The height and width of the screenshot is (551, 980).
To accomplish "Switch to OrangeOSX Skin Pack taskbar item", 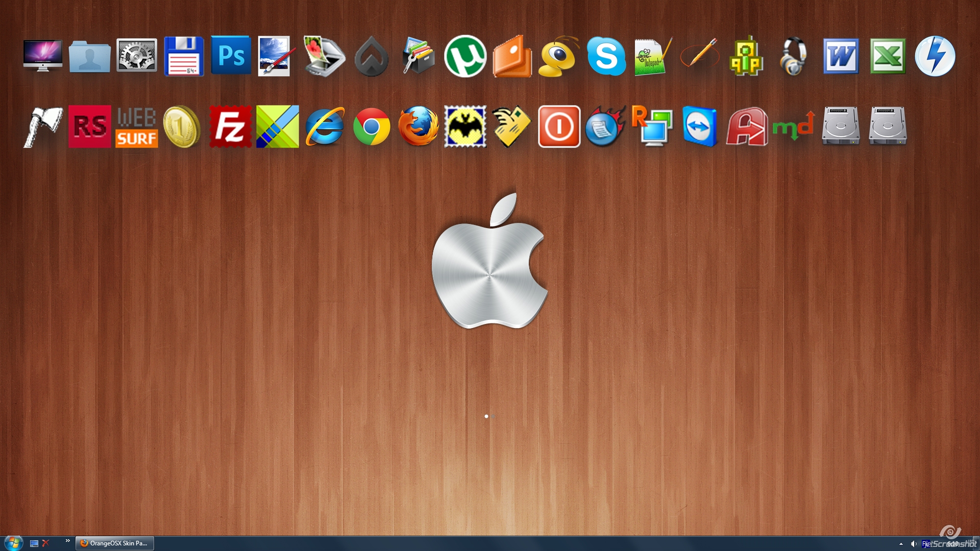I will pyautogui.click(x=115, y=543).
